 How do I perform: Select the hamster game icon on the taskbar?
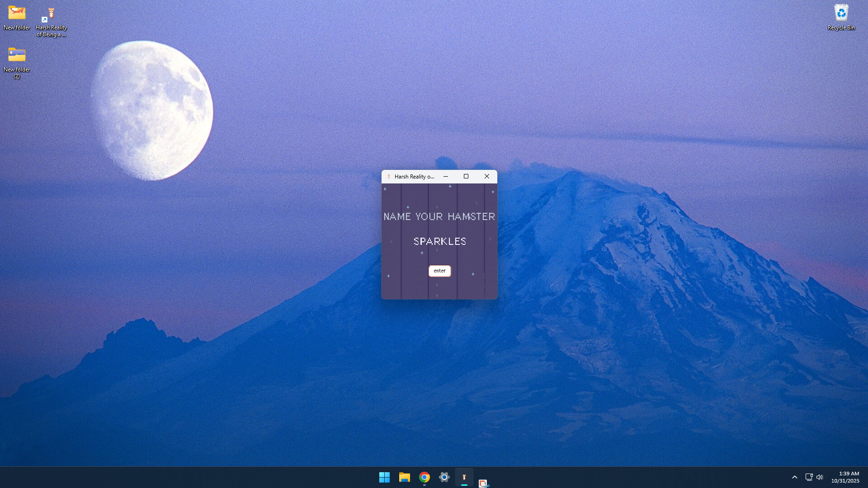(464, 477)
